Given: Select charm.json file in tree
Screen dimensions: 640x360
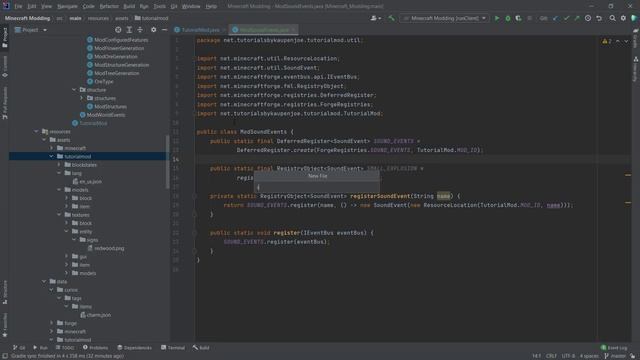Looking at the screenshot, I should pyautogui.click(x=96, y=315).
